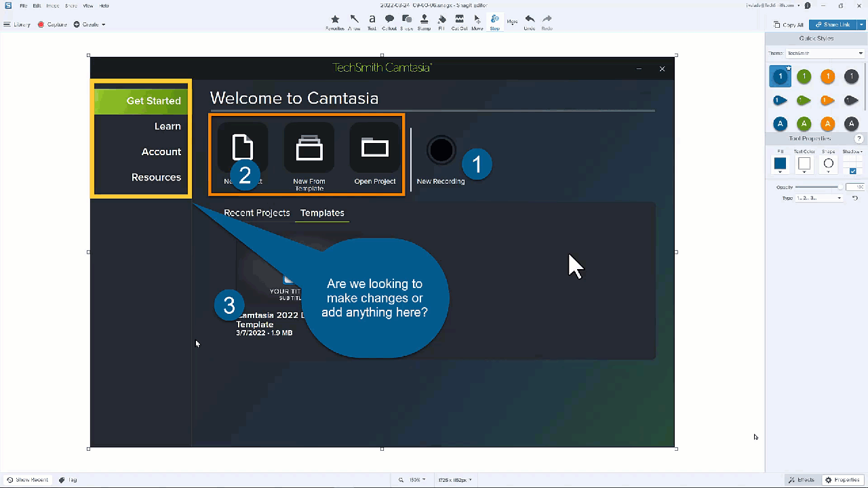The width and height of the screenshot is (868, 488).
Task: Select the Stamp tool
Action: (424, 22)
